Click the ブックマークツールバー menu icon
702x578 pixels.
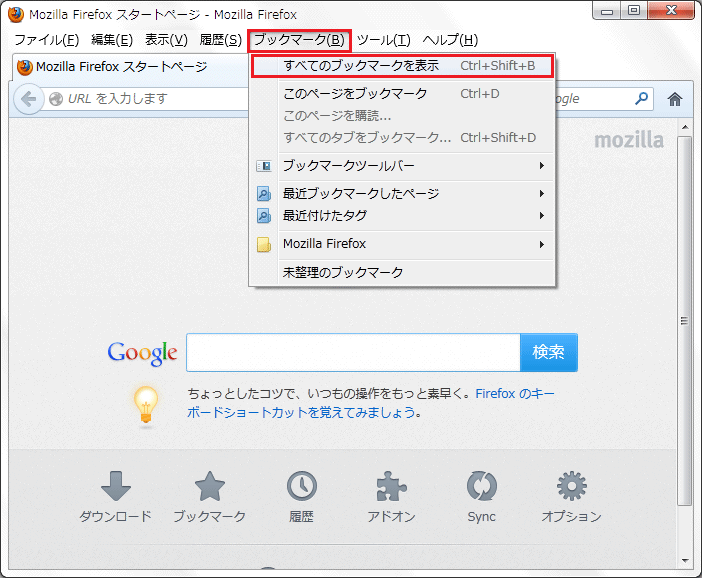(x=264, y=166)
